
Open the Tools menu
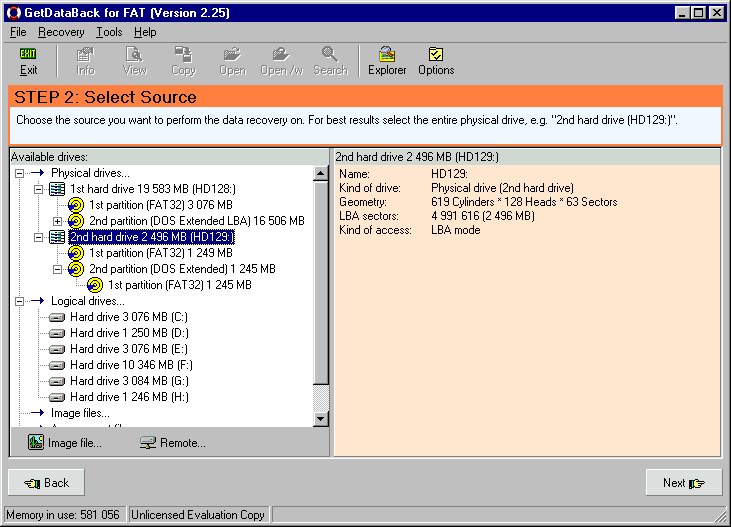(109, 32)
